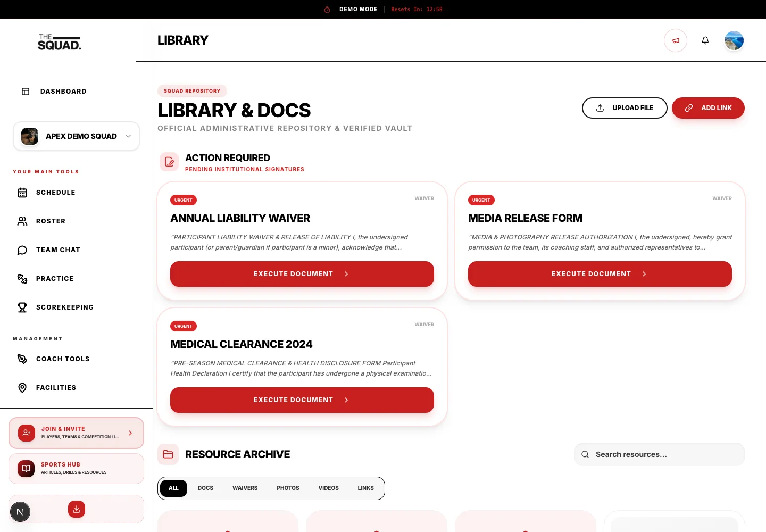766x532 pixels.
Task: Click the Action Required signature icon
Action: pyautogui.click(x=169, y=162)
